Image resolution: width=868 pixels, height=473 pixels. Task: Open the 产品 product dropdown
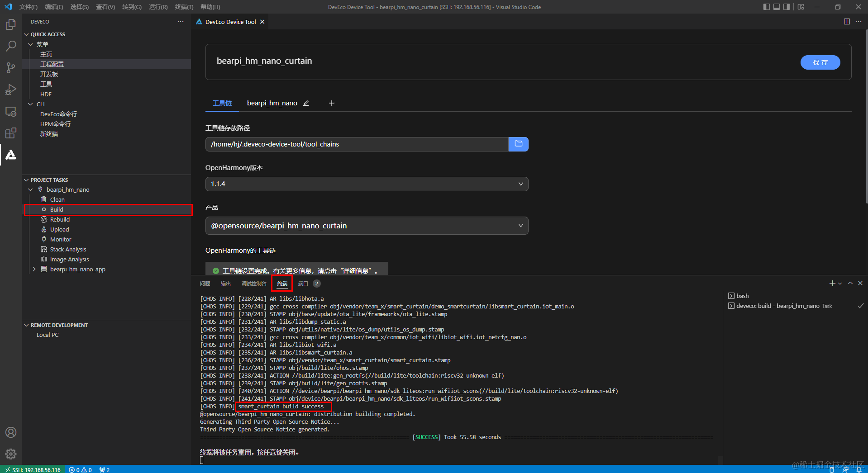(367, 226)
